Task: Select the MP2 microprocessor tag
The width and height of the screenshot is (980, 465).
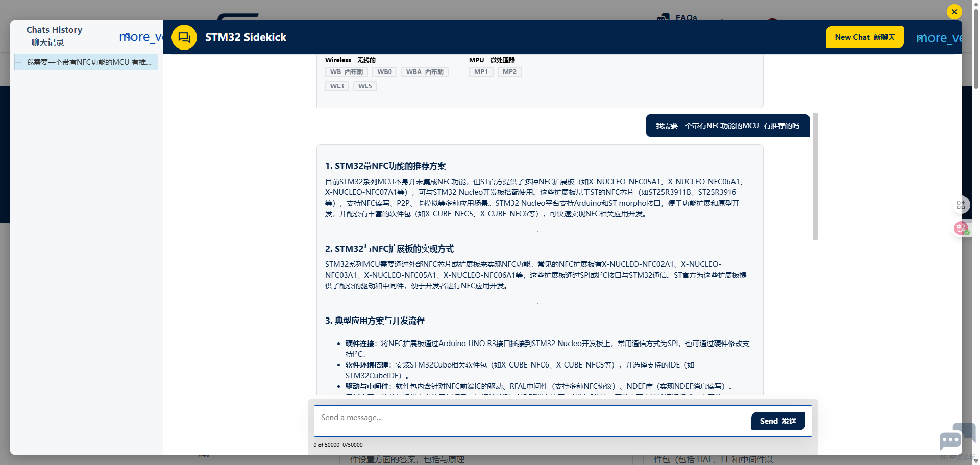Action: [x=509, y=72]
